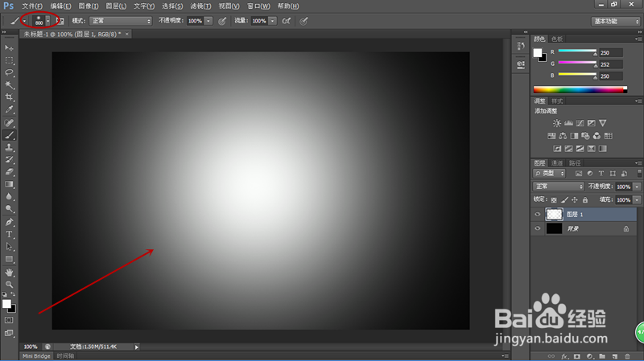This screenshot has height=361, width=644.
Task: Select the Move tool
Action: [9, 48]
